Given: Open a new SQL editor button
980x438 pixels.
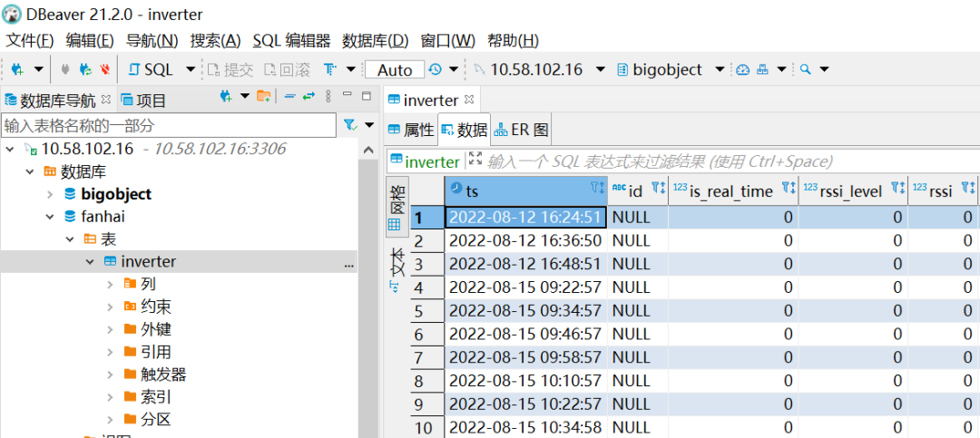Looking at the screenshot, I should tap(151, 69).
